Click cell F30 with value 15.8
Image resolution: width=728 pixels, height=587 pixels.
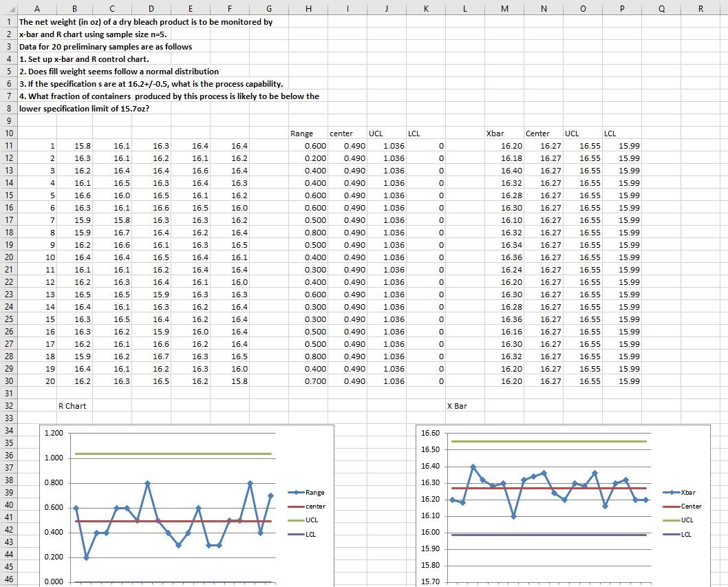(x=229, y=381)
